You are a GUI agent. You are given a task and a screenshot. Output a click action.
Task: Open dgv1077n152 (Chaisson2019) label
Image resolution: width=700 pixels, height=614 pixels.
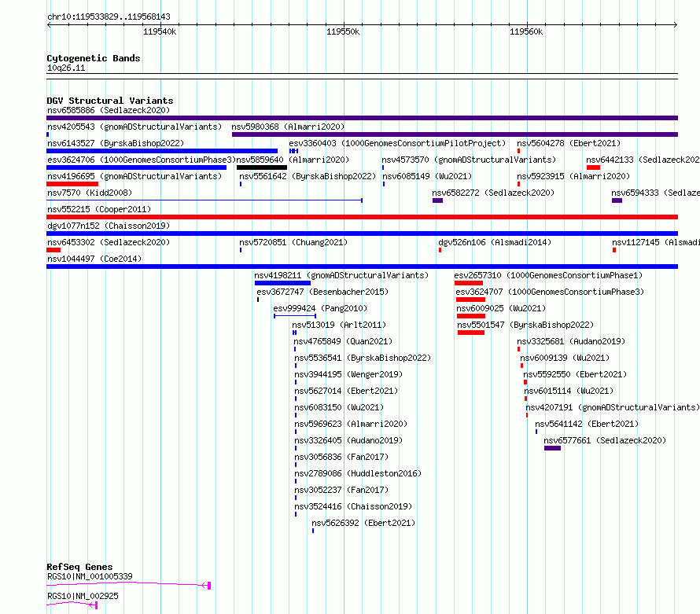109,226
